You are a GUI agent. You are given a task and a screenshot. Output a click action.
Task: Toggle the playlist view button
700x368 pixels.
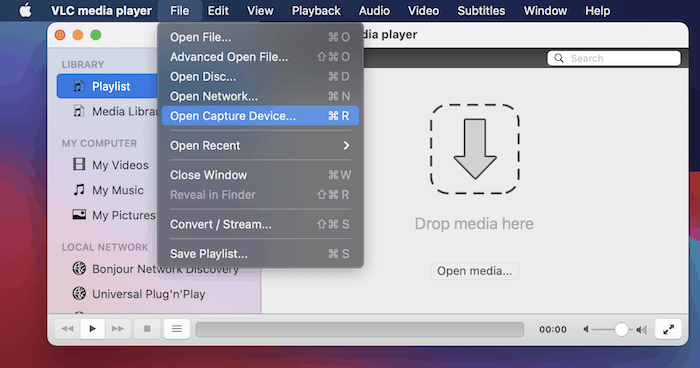pyautogui.click(x=177, y=329)
